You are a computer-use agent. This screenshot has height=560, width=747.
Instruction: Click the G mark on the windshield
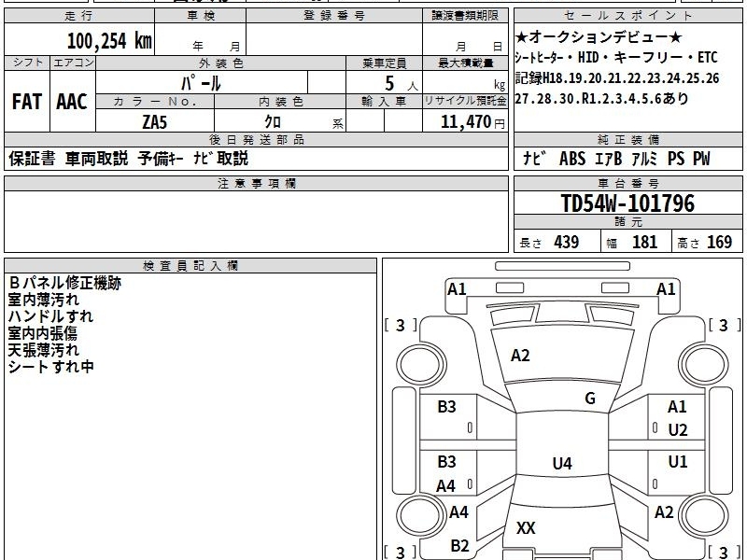click(x=590, y=398)
